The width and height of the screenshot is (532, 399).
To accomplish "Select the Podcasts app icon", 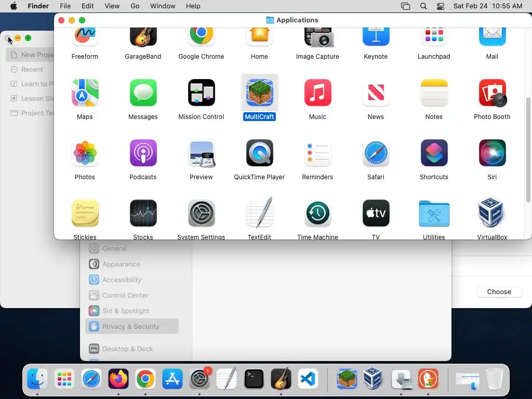I will click(143, 153).
